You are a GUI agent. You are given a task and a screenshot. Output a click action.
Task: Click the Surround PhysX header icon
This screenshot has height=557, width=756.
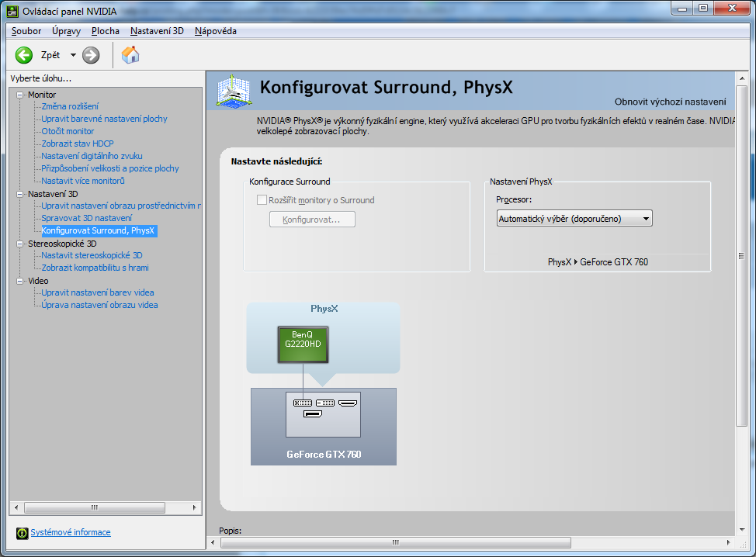234,90
